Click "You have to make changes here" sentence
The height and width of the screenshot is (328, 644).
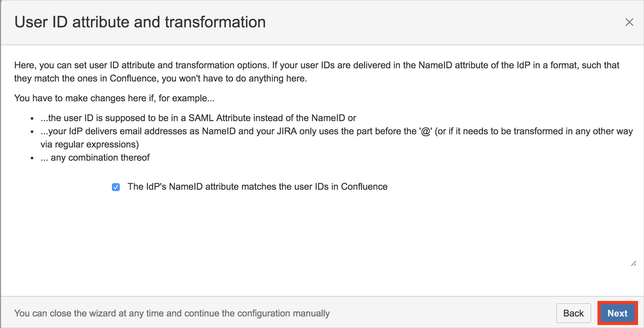click(x=114, y=98)
